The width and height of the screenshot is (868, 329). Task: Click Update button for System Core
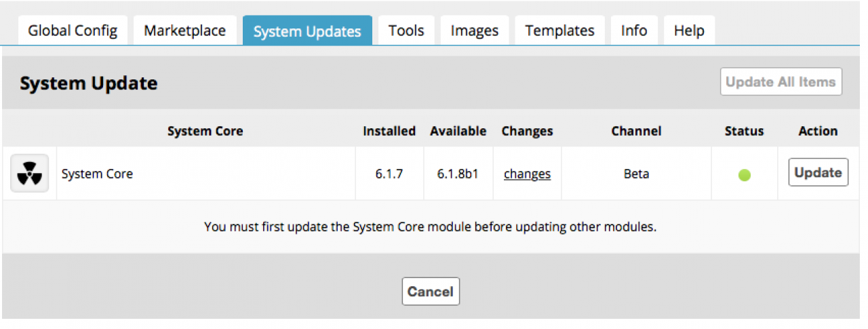(x=818, y=172)
